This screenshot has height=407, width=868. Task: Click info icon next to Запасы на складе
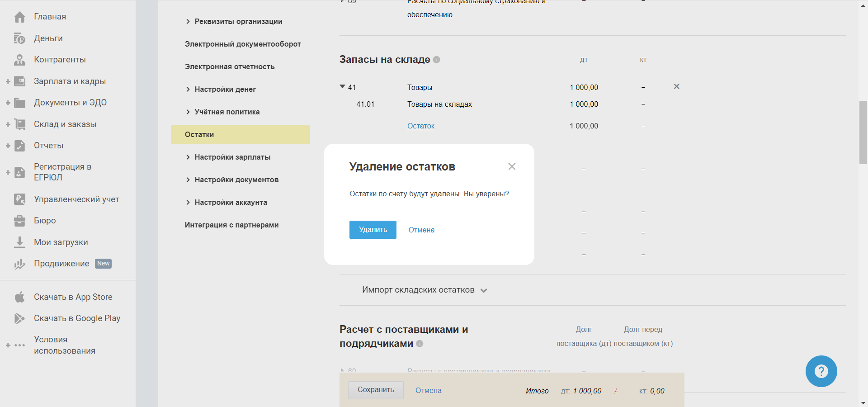click(436, 60)
